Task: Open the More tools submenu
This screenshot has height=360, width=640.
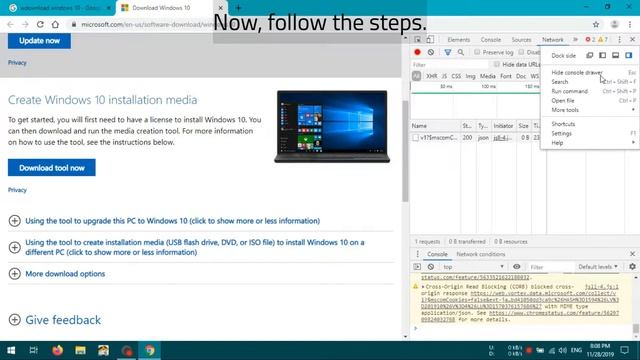Action: (590, 110)
